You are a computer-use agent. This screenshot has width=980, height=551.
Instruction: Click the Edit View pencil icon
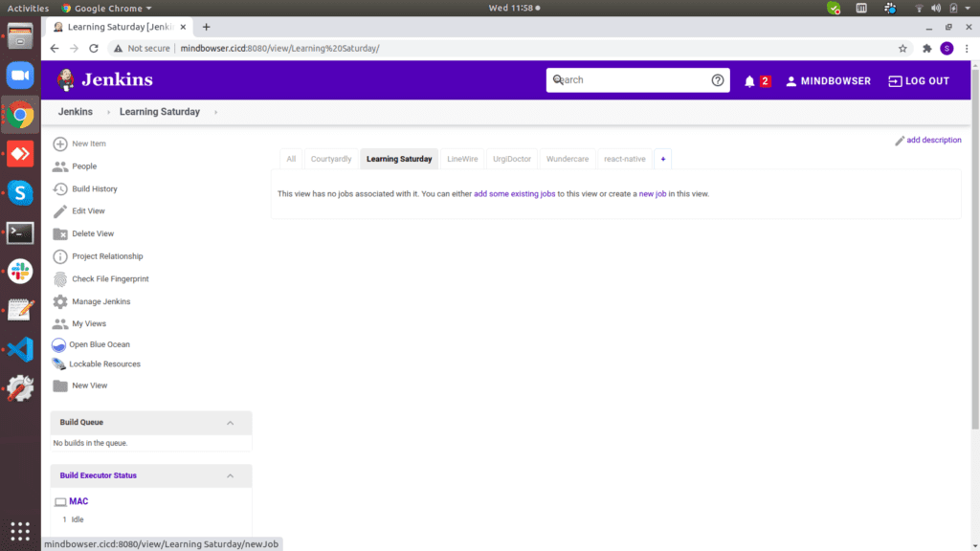coord(60,211)
